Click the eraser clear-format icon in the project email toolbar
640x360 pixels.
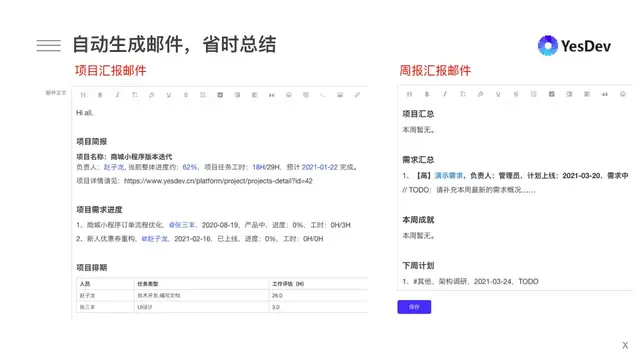[x=151, y=95]
